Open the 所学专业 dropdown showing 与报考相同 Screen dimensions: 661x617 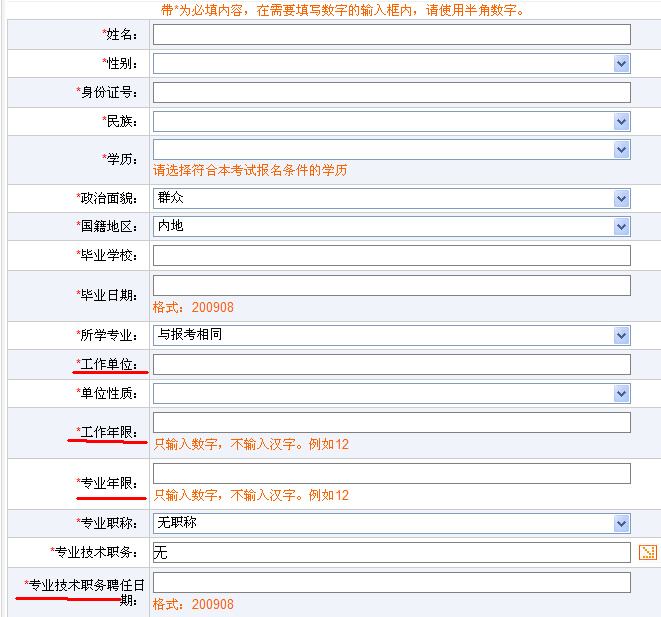(x=392, y=335)
